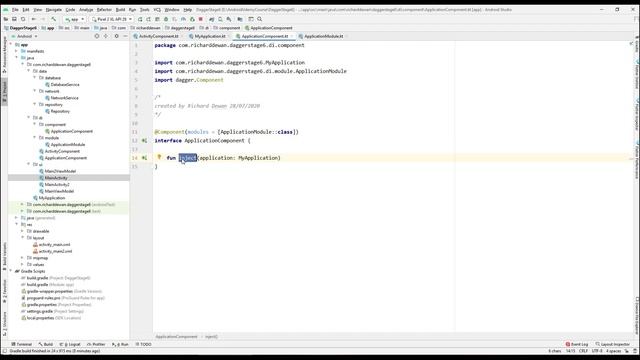Close the ApplicationComponent.kt tab
The image size is (640, 360).
[x=292, y=36]
